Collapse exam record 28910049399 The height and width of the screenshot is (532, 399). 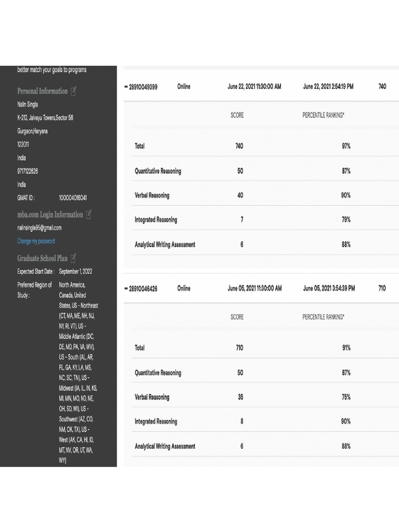(126, 87)
